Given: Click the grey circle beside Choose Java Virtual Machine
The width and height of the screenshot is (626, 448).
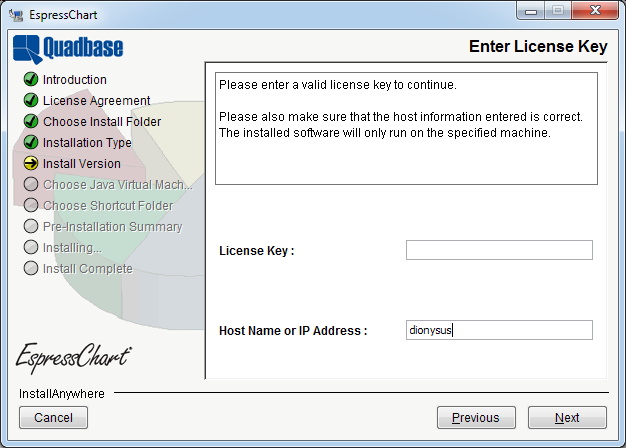Looking at the screenshot, I should [x=31, y=184].
